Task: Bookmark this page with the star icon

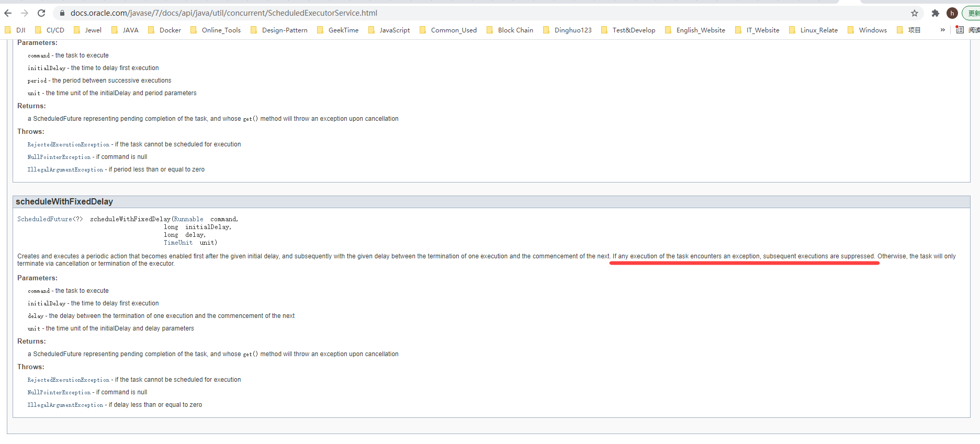Action: [915, 13]
